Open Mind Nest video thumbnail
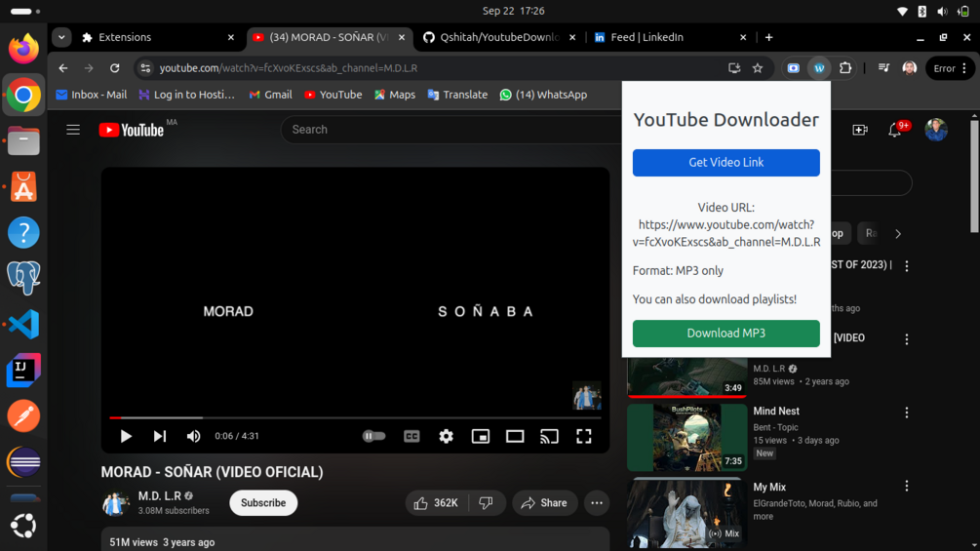The width and height of the screenshot is (980, 551). (686, 437)
